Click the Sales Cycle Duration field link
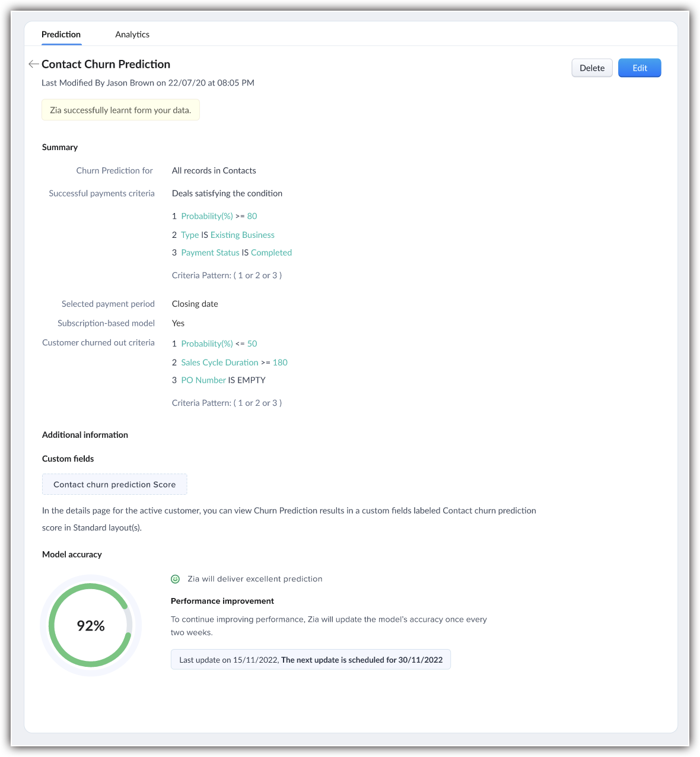 pos(219,362)
